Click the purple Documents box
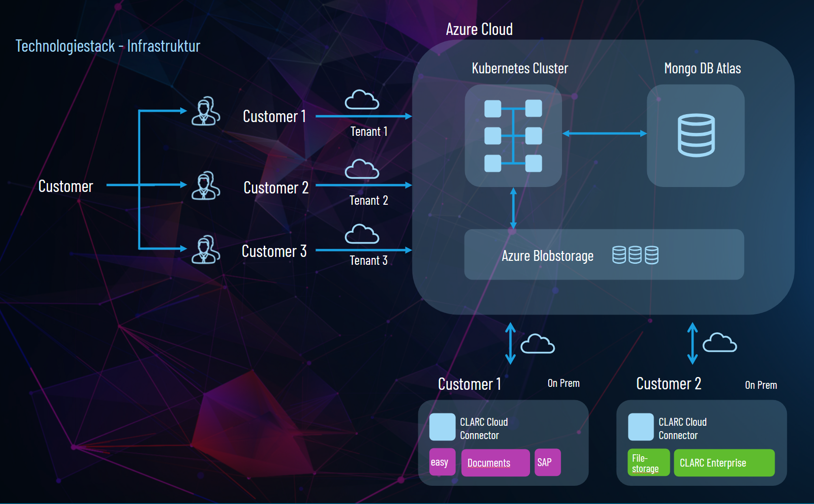Image resolution: width=814 pixels, height=504 pixels. pyautogui.click(x=496, y=463)
